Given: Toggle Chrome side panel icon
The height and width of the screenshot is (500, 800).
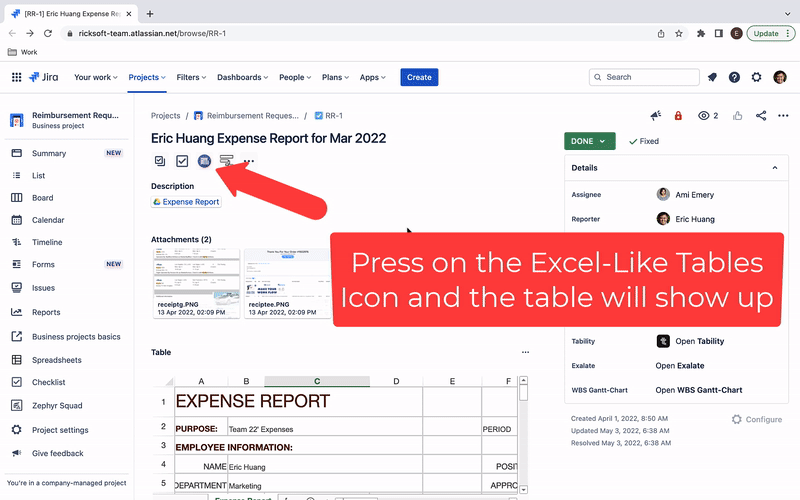Looking at the screenshot, I should [718, 34].
